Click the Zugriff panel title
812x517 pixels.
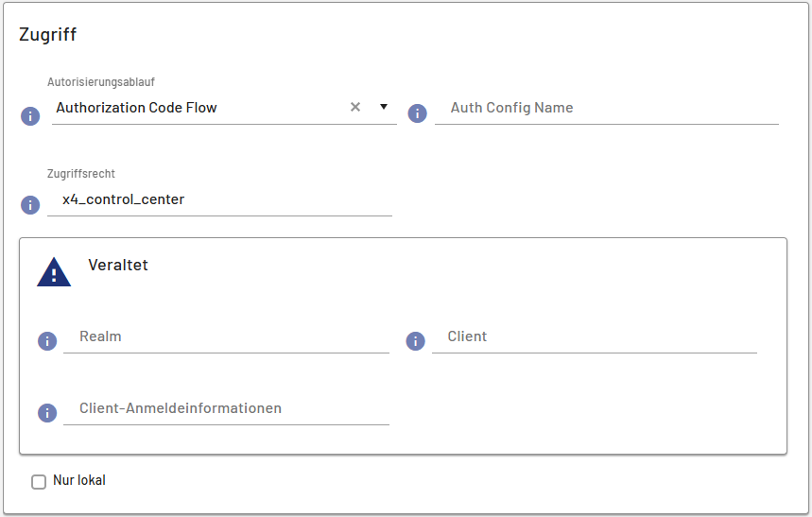tap(48, 35)
